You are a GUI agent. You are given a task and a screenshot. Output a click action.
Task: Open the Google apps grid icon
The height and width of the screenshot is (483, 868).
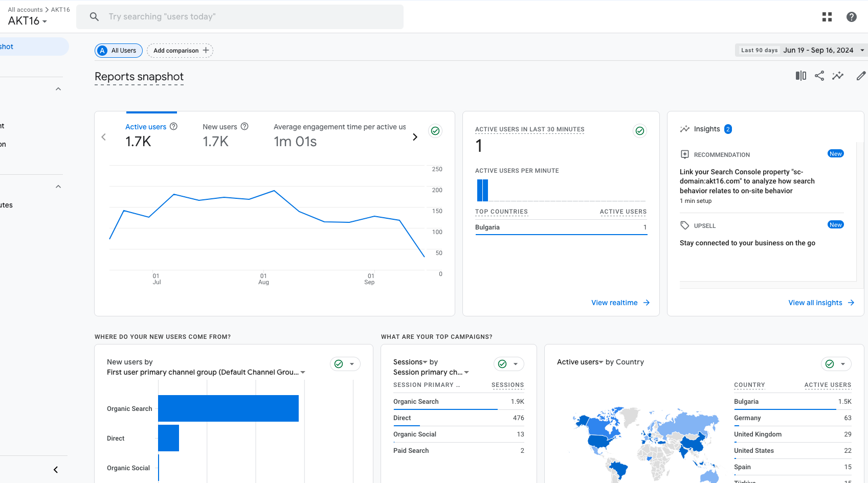pos(827,17)
